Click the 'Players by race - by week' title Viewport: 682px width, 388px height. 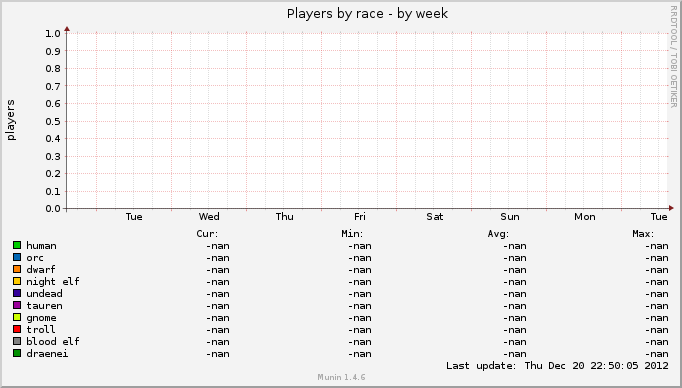(367, 13)
